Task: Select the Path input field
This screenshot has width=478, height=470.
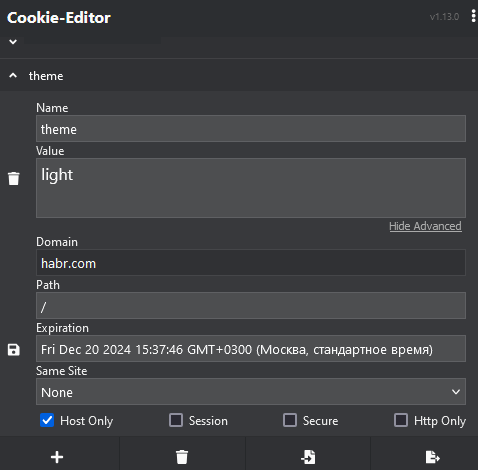Action: click(251, 306)
